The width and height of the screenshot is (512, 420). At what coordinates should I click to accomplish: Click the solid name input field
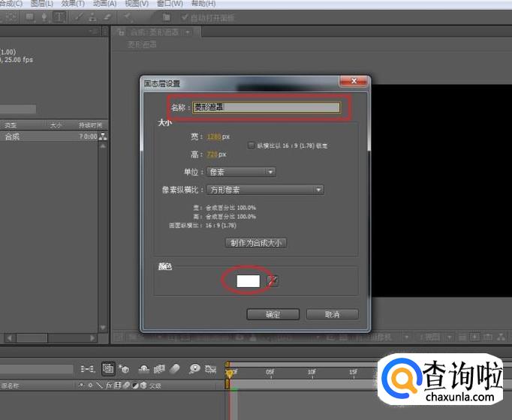pyautogui.click(x=266, y=107)
